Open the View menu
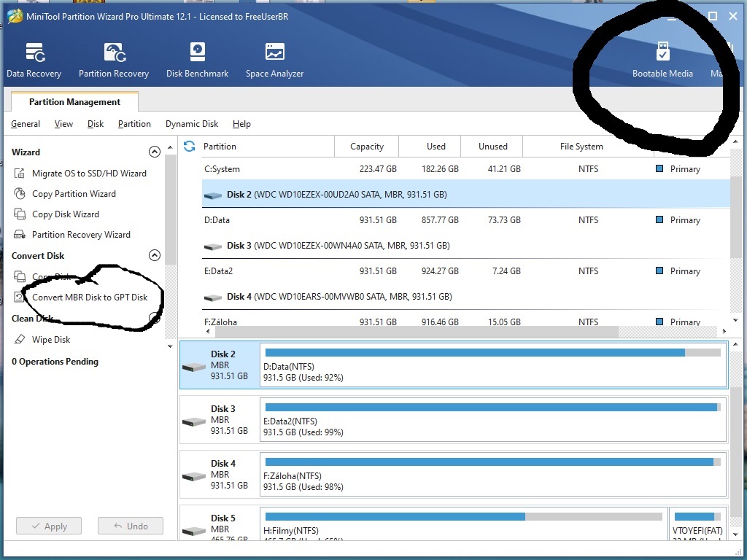747x560 pixels. click(63, 124)
